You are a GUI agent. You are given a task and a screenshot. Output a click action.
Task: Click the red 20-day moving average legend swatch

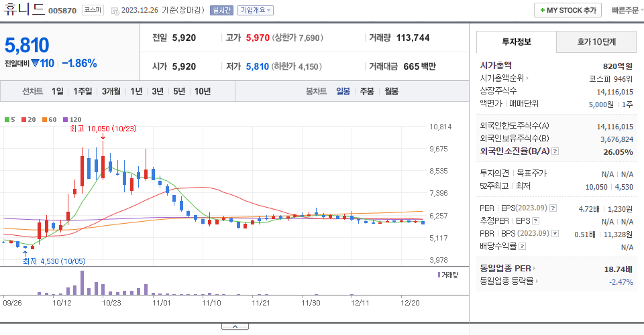(x=24, y=120)
